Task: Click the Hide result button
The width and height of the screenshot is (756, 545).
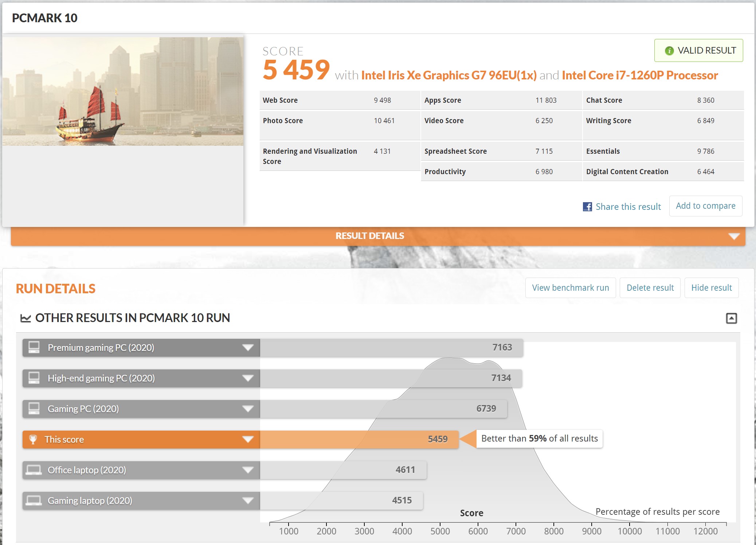Action: point(711,288)
